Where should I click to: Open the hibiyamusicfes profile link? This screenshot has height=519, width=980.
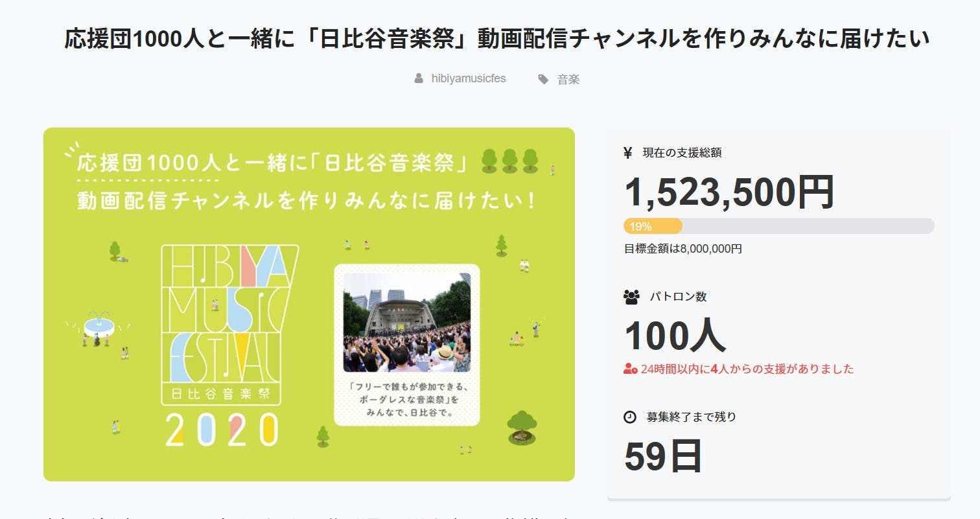[x=468, y=79]
